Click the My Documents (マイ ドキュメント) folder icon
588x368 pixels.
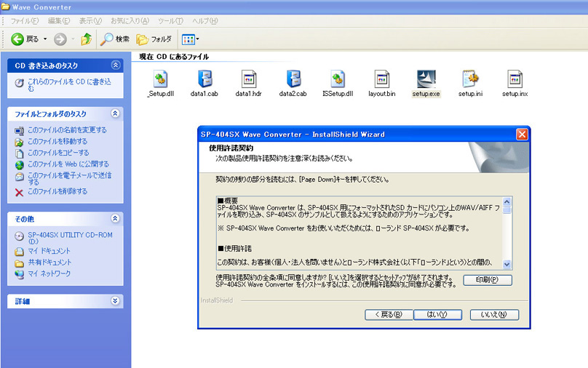click(19, 252)
